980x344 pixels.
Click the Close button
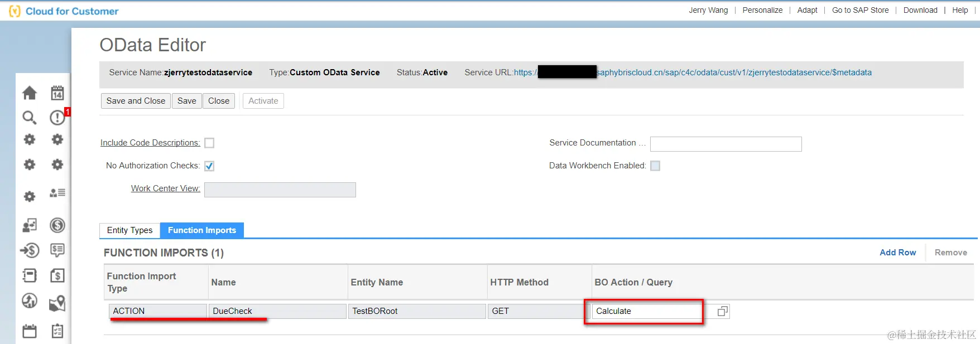219,101
